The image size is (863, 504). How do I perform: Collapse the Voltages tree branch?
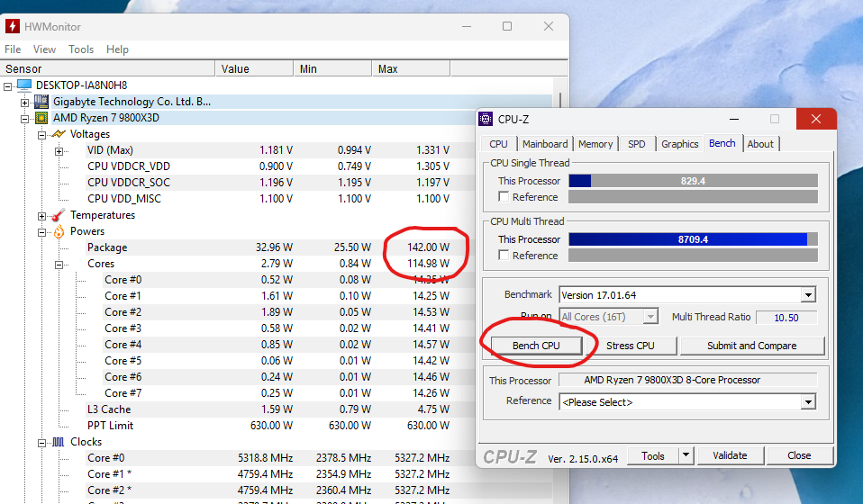click(41, 135)
